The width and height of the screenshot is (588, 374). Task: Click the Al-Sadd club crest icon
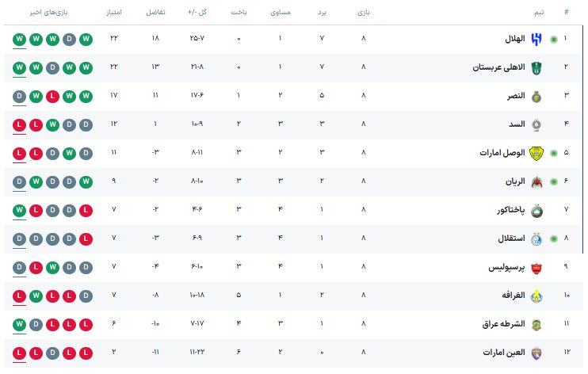click(536, 124)
